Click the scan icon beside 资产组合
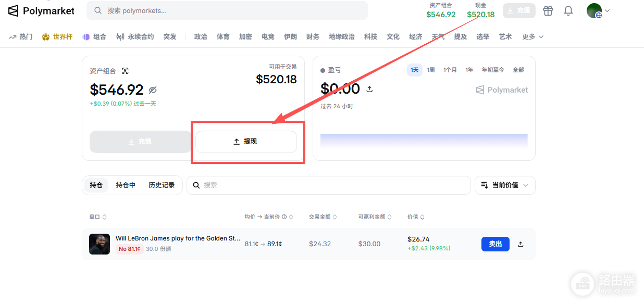The width and height of the screenshot is (644, 305). 125,71
